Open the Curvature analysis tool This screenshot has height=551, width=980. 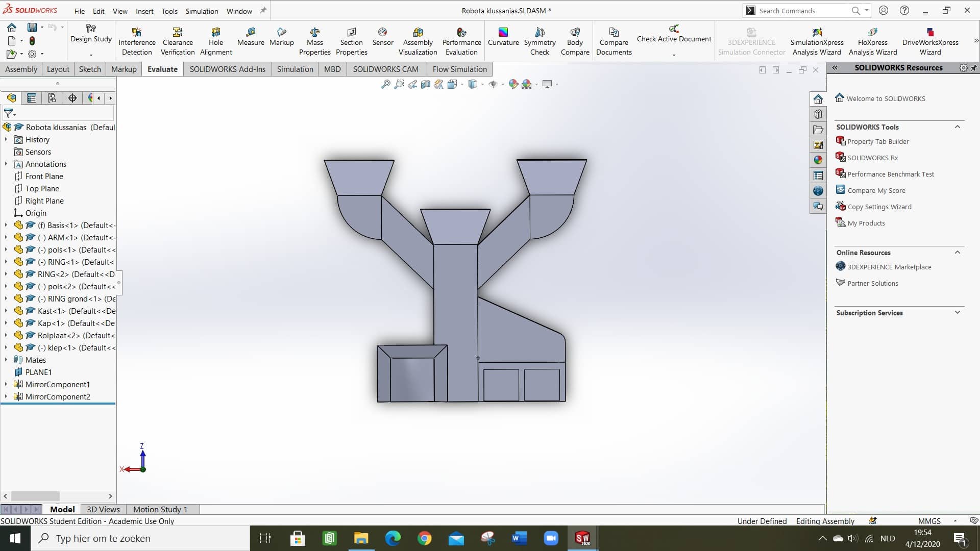point(503,37)
